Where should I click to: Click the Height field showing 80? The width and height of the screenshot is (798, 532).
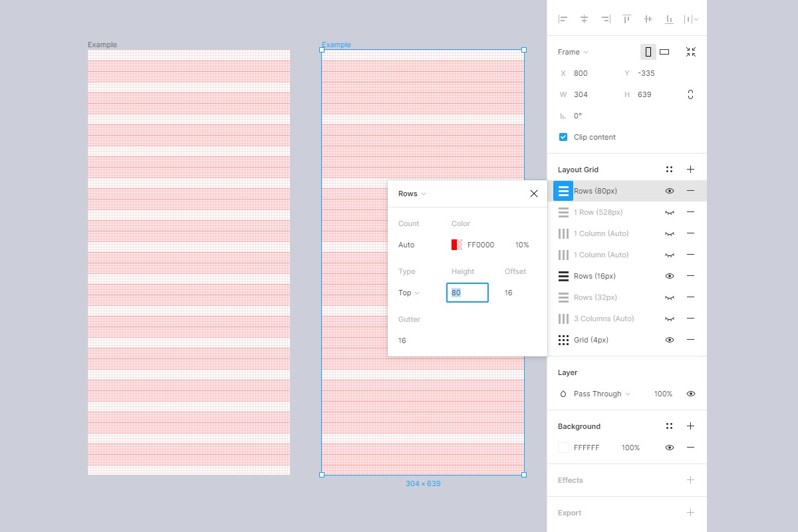click(x=467, y=293)
